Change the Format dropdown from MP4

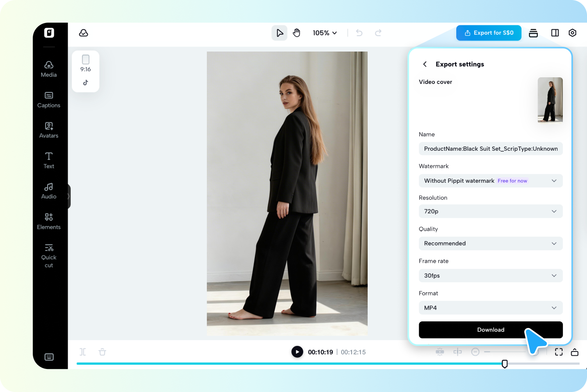click(491, 308)
